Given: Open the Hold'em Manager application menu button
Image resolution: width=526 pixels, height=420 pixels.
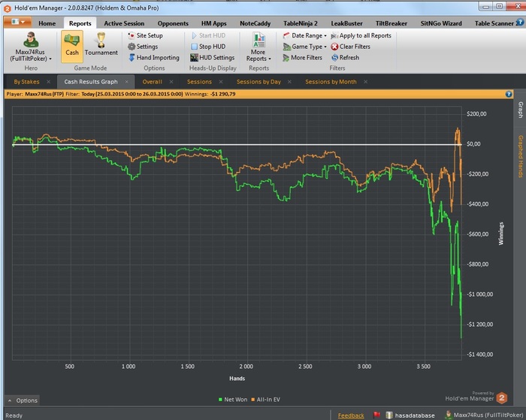Looking at the screenshot, I should 17,23.
